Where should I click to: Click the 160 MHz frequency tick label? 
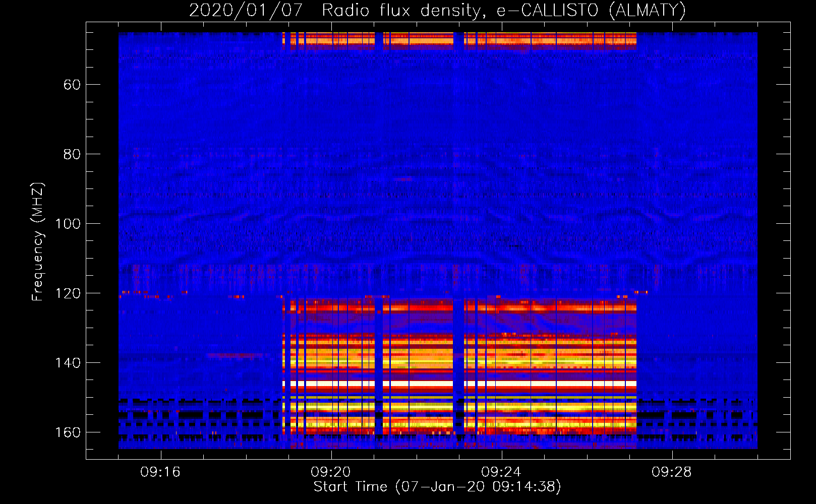tap(68, 432)
